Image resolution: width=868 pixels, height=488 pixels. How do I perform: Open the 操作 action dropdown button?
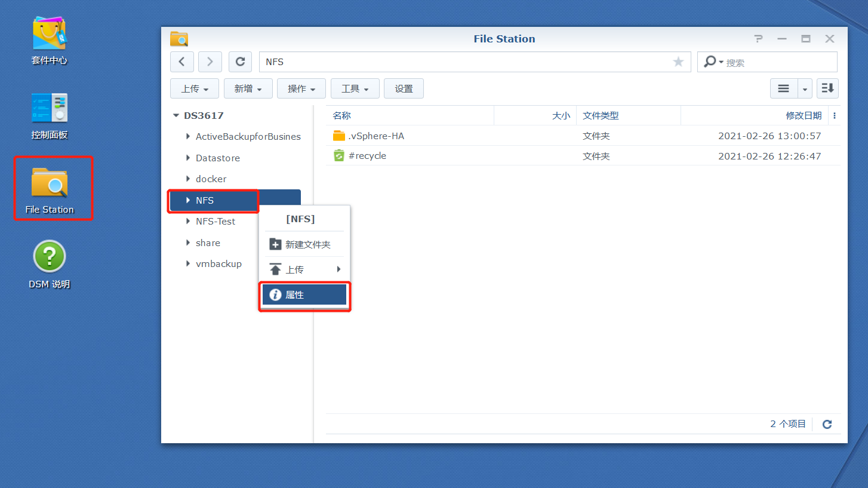[x=301, y=88]
